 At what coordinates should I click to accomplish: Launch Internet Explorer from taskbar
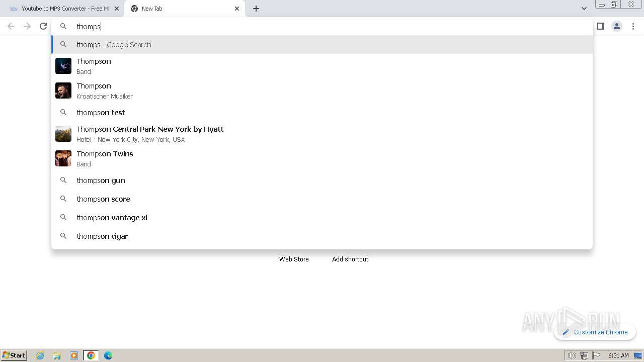click(x=40, y=355)
